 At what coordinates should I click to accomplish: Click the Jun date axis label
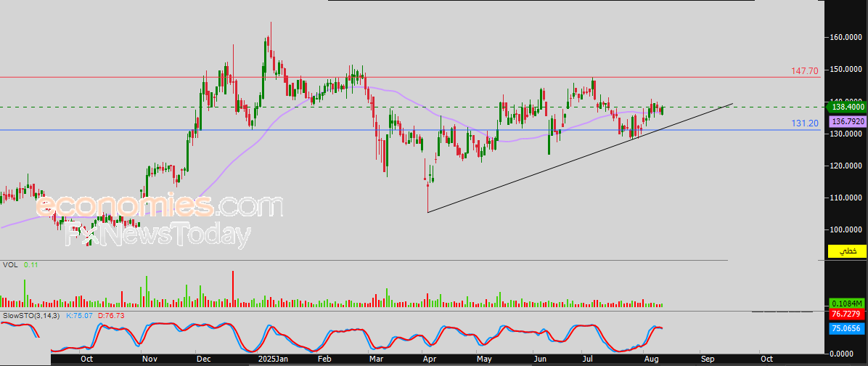point(540,359)
